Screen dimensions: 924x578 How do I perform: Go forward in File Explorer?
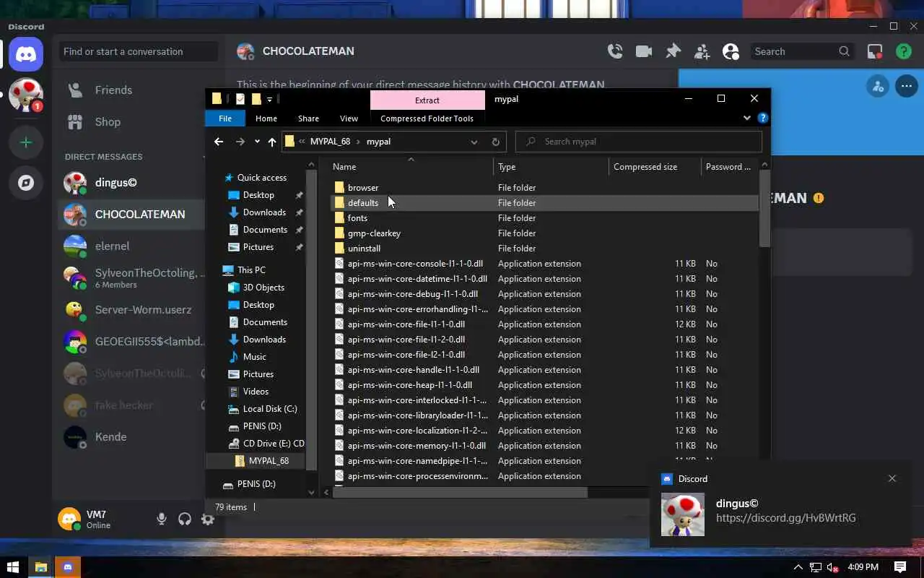[240, 142]
